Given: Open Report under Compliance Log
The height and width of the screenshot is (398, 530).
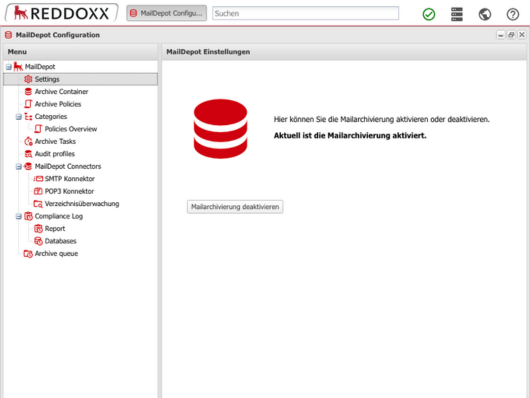Looking at the screenshot, I should point(55,229).
